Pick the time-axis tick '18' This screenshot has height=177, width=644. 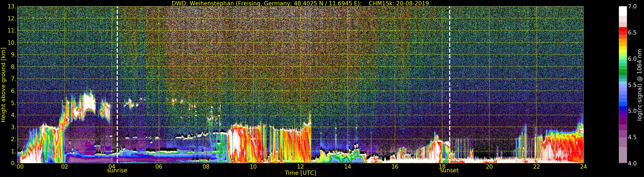coord(442,167)
